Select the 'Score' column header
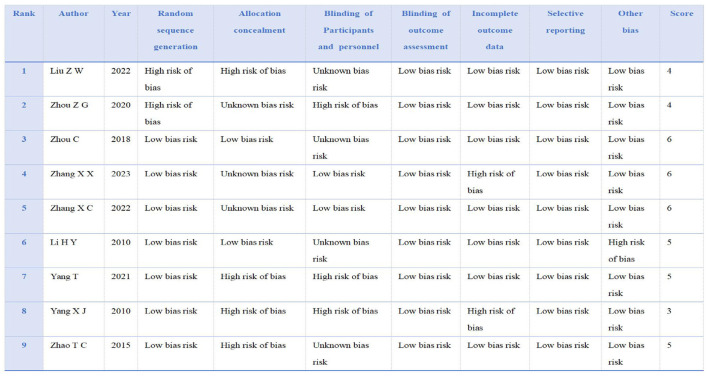This screenshot has width=708, height=377. tap(681, 14)
